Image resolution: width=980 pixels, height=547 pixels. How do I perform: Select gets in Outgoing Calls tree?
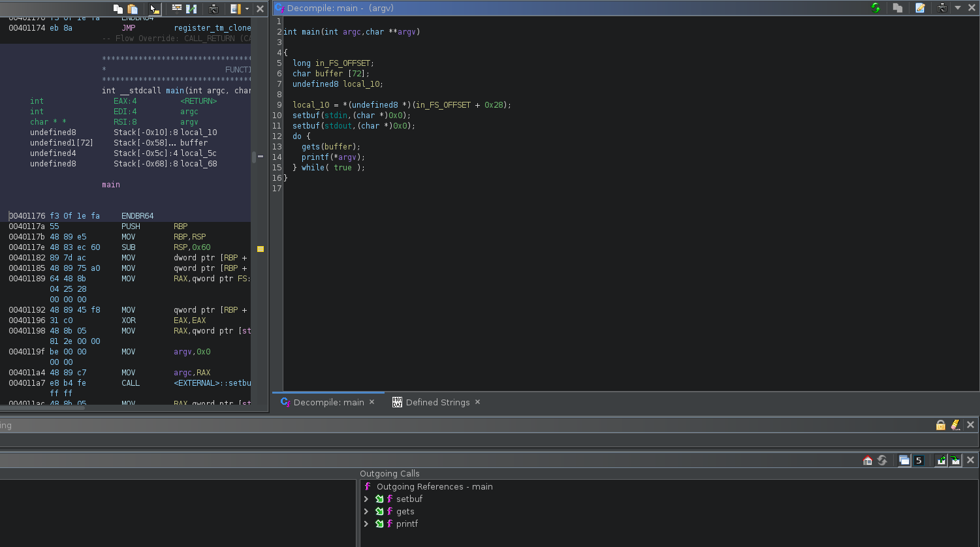tap(405, 512)
